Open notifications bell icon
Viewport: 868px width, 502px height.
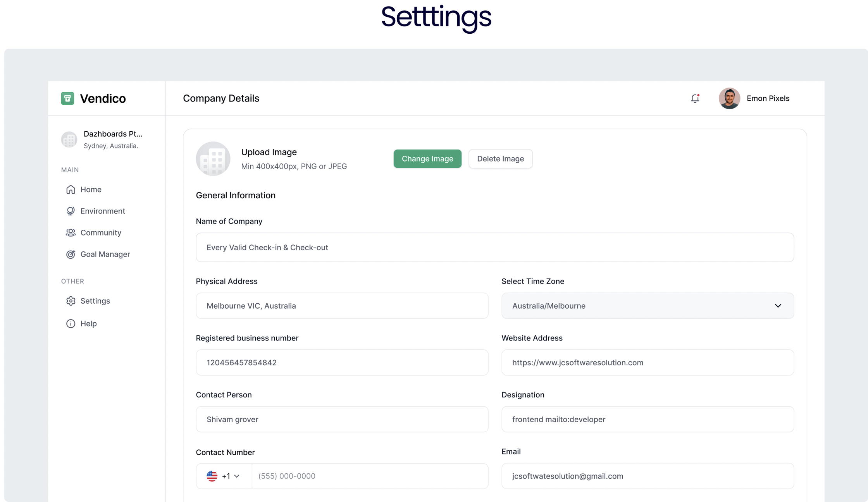click(695, 98)
